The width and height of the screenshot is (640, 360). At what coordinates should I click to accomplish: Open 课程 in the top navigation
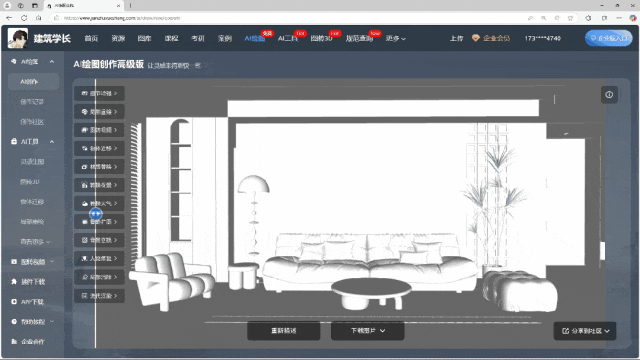click(171, 38)
